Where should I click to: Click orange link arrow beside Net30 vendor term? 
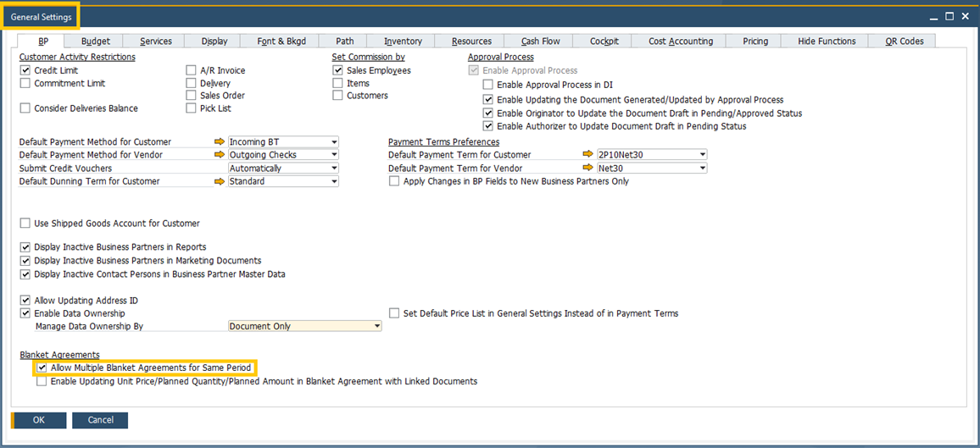pyautogui.click(x=589, y=169)
